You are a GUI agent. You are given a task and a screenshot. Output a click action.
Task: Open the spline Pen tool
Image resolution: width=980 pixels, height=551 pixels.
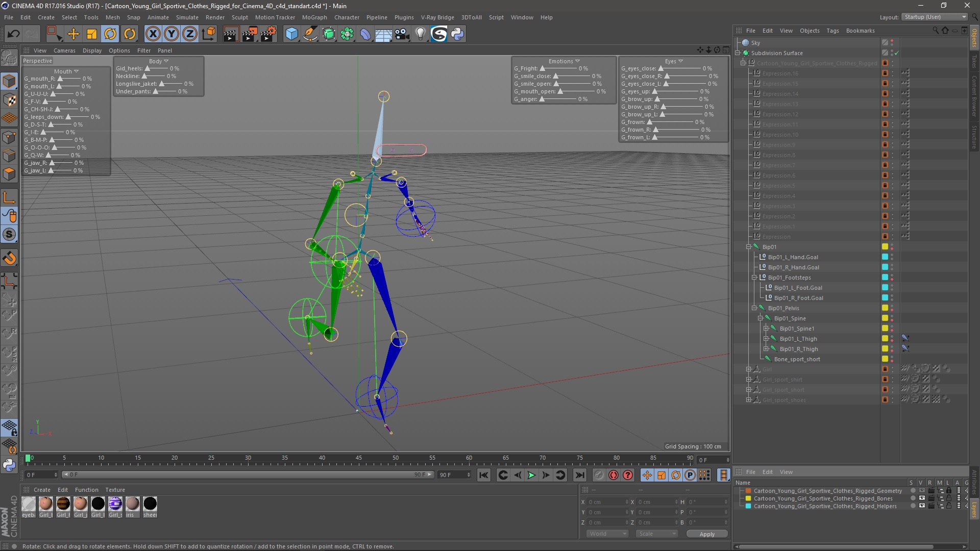click(310, 34)
